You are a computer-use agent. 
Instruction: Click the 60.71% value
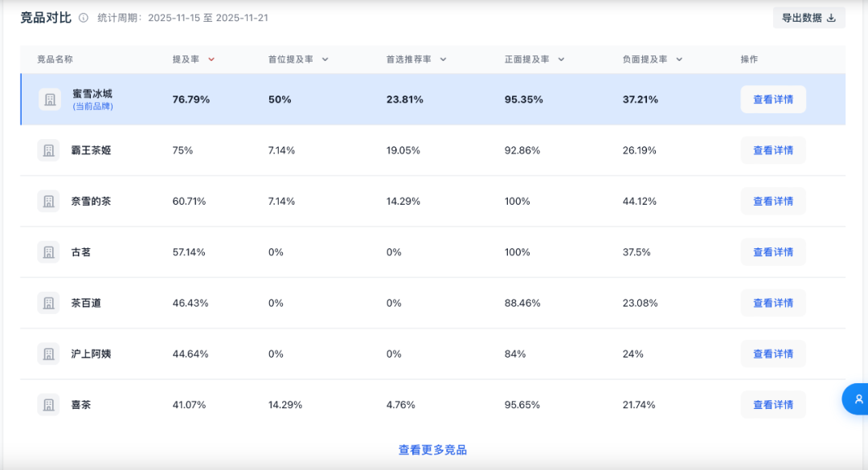(189, 202)
